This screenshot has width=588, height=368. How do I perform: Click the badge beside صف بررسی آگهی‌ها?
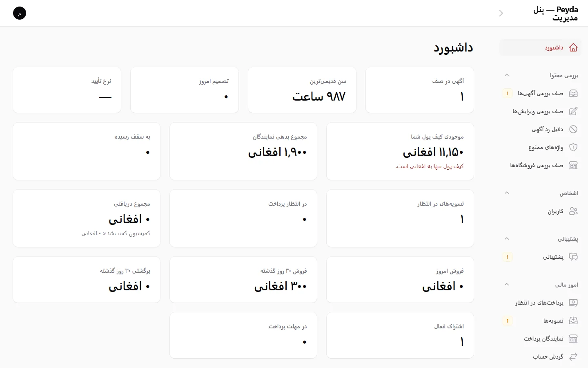click(x=508, y=94)
